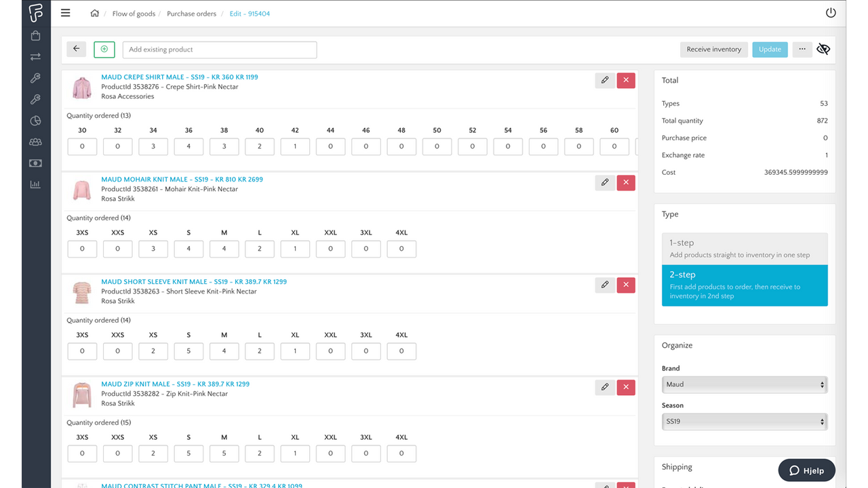Open the first wrench settings icon
Screen dimensions: 868x488
(35, 78)
